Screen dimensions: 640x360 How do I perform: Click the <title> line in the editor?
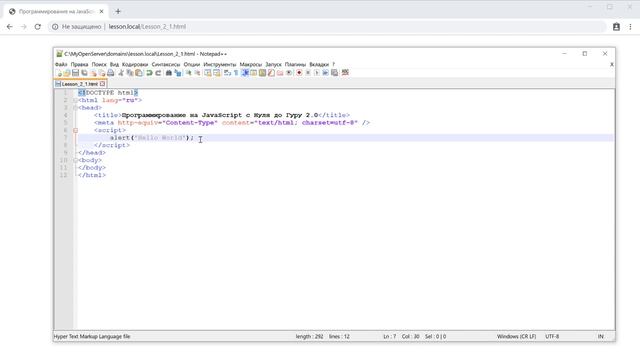click(x=222, y=115)
